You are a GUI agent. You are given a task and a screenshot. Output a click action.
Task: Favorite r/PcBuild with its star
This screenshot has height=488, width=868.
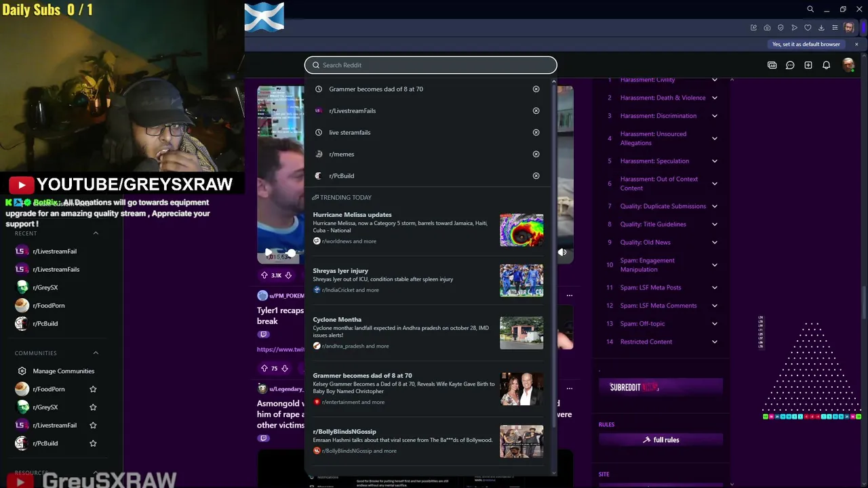point(93,443)
